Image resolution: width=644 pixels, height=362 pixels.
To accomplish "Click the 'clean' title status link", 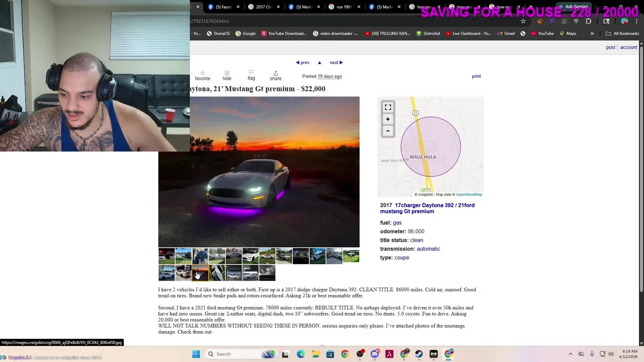I will 417,240.
